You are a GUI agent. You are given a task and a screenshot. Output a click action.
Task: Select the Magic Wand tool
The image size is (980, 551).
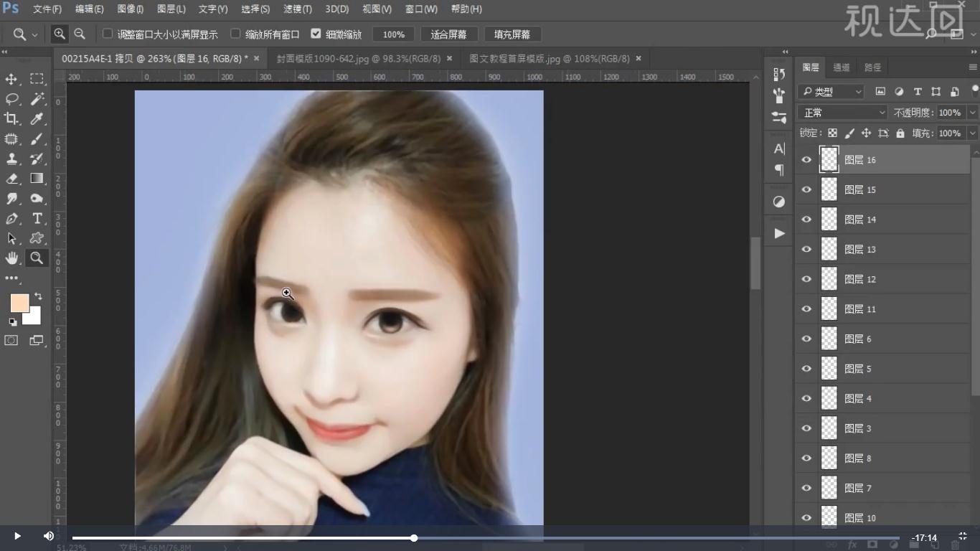point(37,99)
